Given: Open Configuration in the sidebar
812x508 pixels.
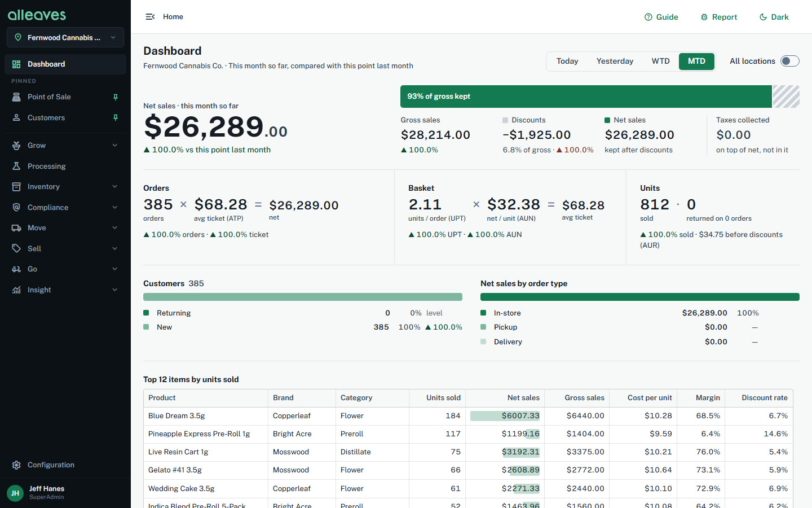Looking at the screenshot, I should pos(65,465).
